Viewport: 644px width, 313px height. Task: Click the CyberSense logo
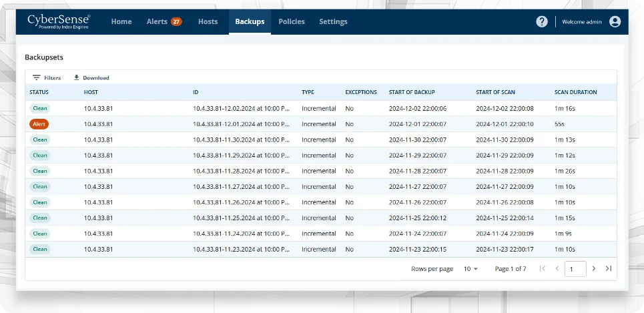tap(59, 21)
